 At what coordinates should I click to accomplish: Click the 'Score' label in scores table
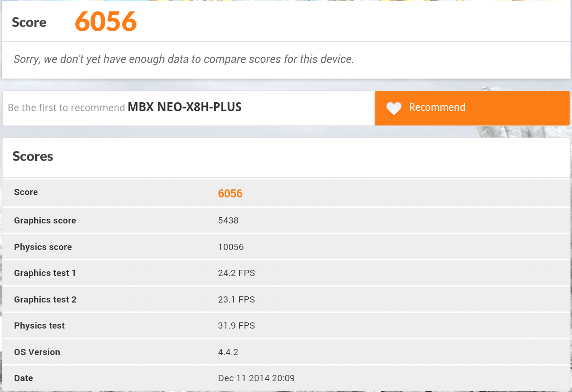coord(26,192)
